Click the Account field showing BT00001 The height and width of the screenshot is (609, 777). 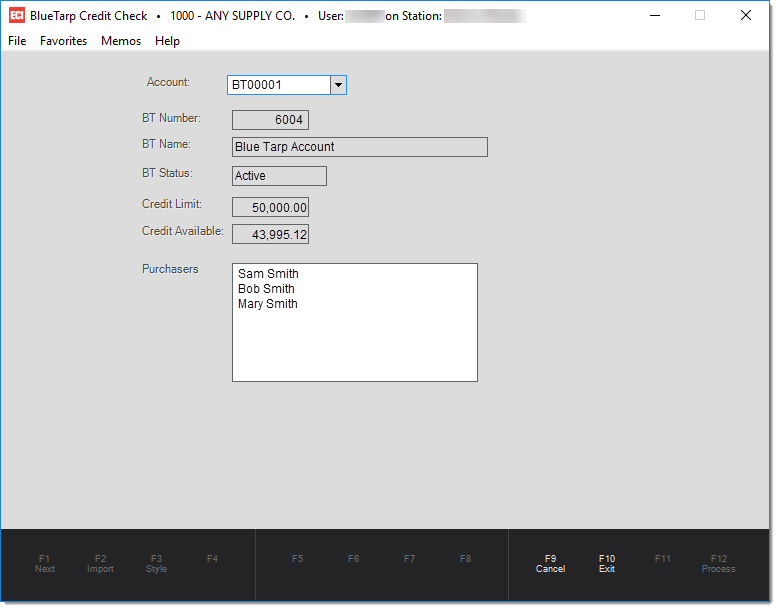[279, 85]
